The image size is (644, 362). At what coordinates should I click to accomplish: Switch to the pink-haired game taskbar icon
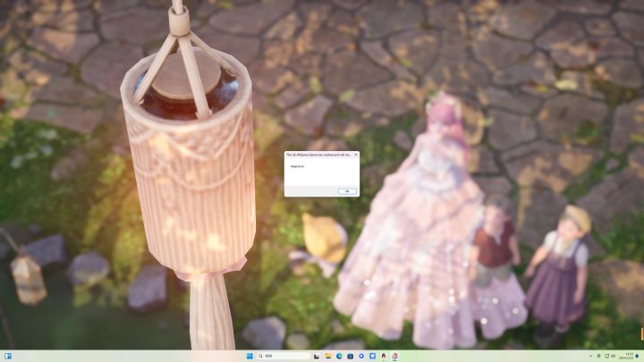point(394,356)
